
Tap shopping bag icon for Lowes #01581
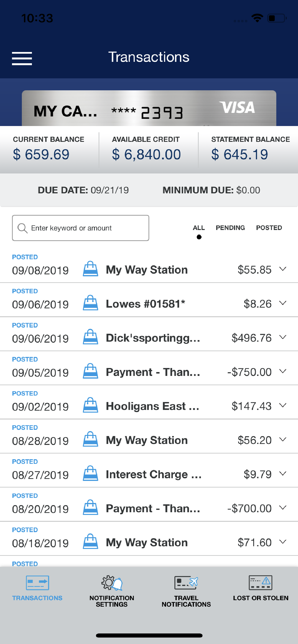(90, 303)
